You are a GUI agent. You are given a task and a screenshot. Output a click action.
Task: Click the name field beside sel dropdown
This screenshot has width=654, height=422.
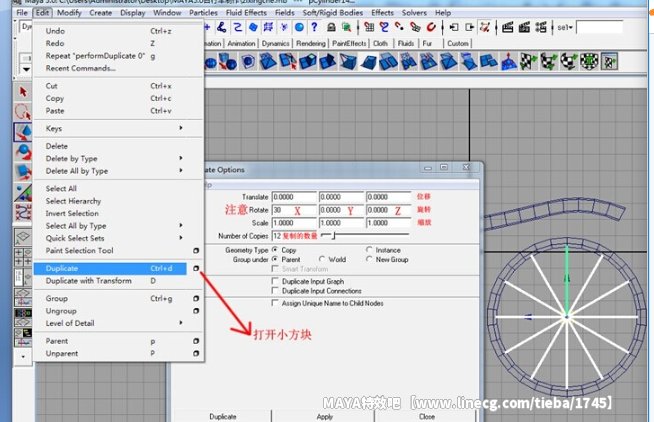(x=599, y=28)
